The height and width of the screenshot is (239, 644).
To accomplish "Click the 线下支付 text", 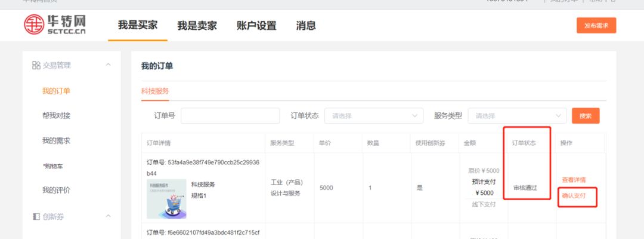I will pos(484,204).
